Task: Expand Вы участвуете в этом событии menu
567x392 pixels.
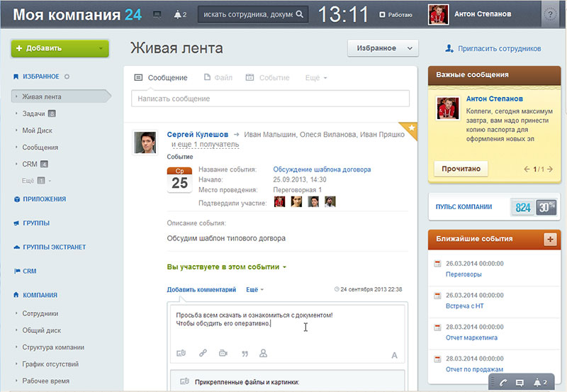Action: click(x=226, y=267)
